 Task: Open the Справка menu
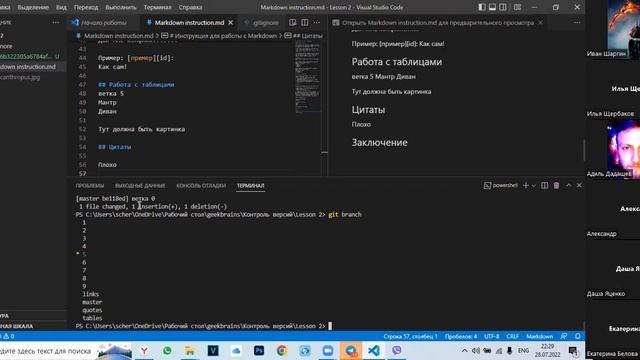[x=190, y=7]
